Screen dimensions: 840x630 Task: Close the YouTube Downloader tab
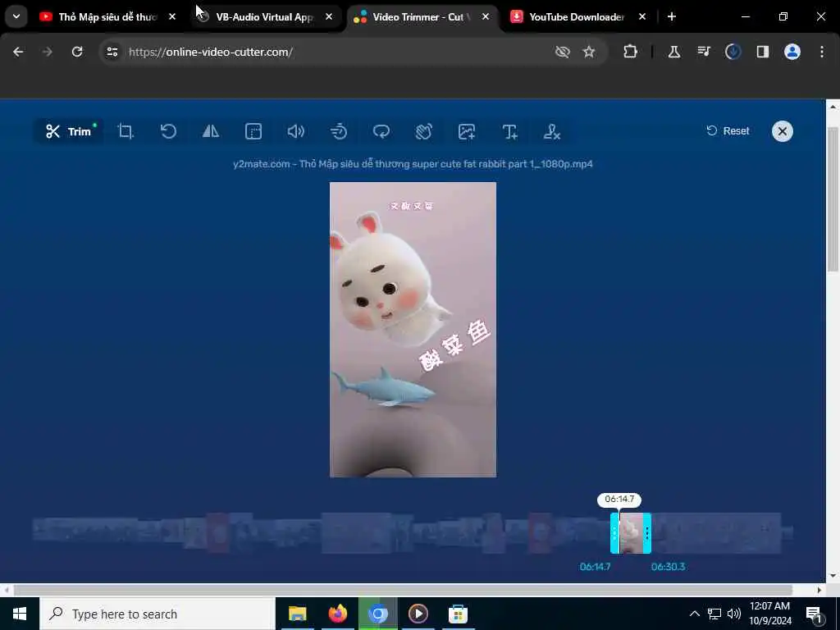coord(642,17)
